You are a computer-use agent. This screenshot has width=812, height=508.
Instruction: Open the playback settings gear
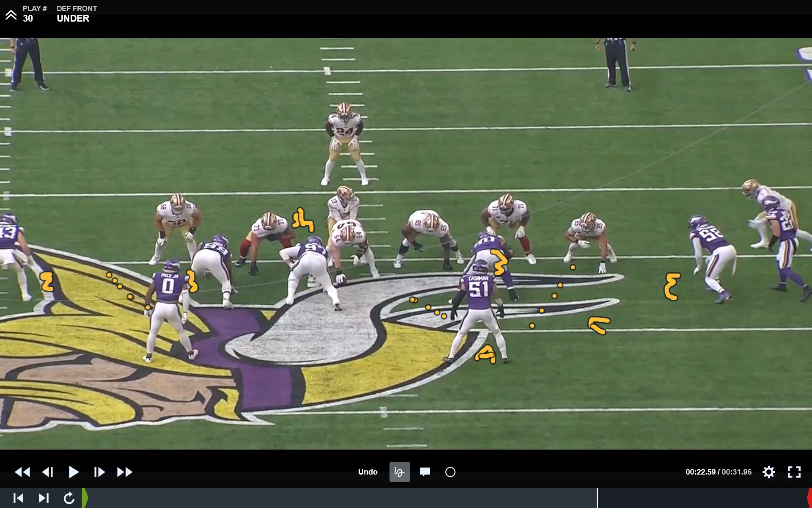[769, 472]
